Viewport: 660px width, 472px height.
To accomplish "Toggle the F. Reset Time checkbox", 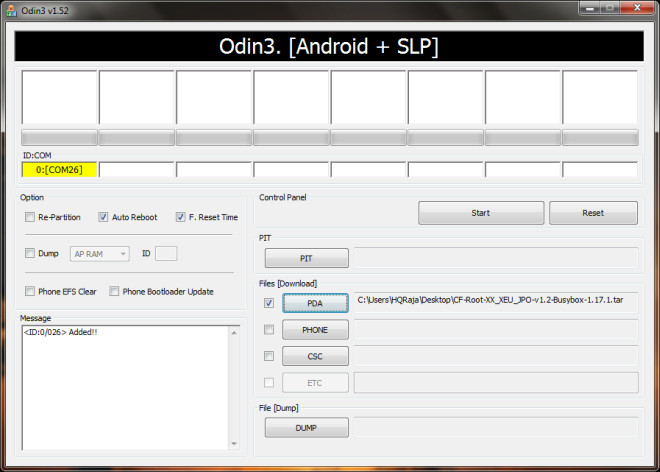I will (180, 217).
